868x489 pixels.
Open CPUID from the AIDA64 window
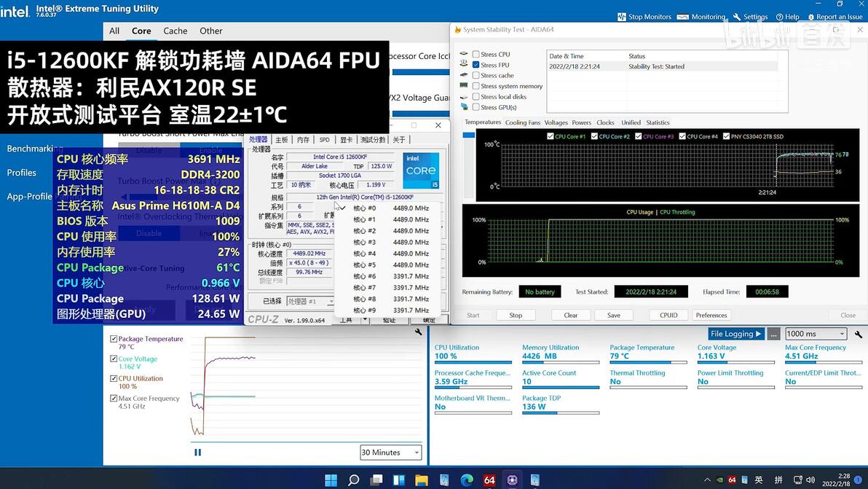point(668,315)
